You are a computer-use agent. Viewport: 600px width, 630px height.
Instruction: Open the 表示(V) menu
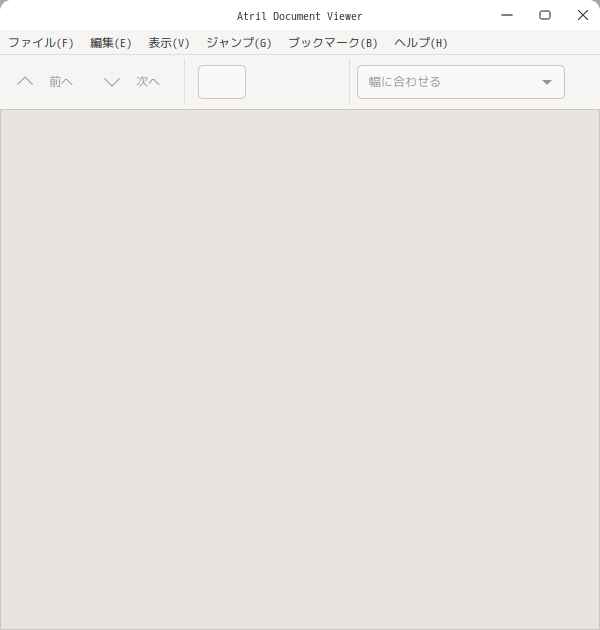(169, 43)
